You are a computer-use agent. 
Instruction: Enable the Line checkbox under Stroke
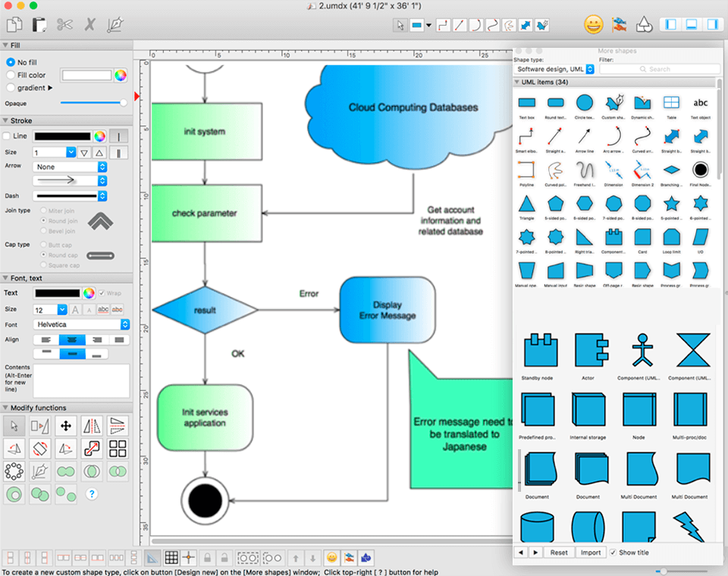[7, 136]
